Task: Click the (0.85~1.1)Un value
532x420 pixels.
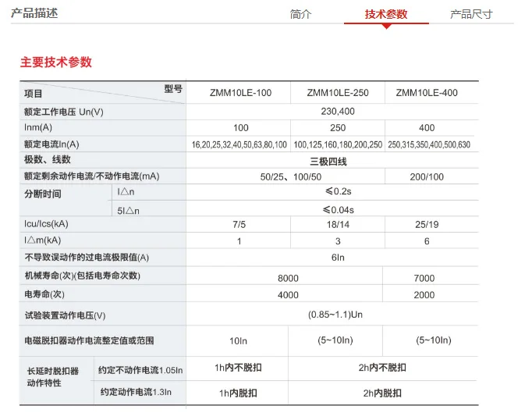Action: coord(335,315)
